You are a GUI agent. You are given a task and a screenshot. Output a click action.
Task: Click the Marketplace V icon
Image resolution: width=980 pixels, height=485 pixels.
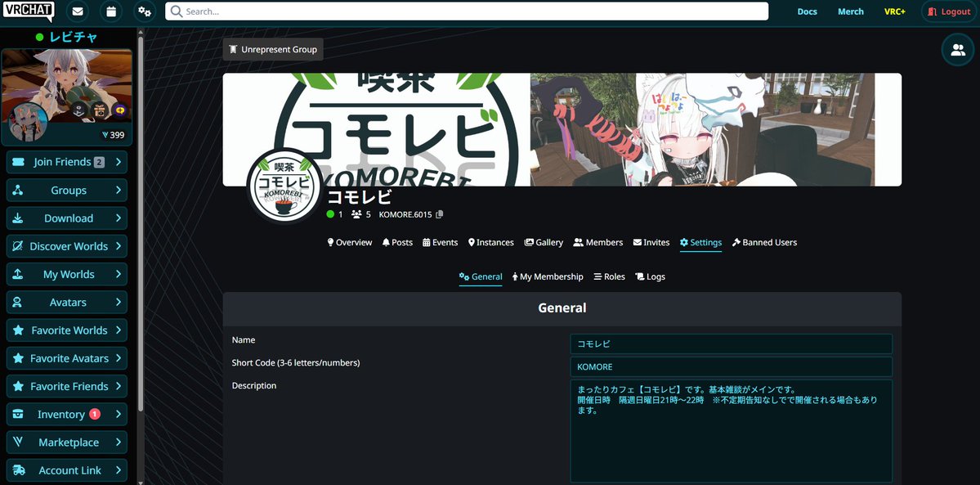[x=17, y=442]
